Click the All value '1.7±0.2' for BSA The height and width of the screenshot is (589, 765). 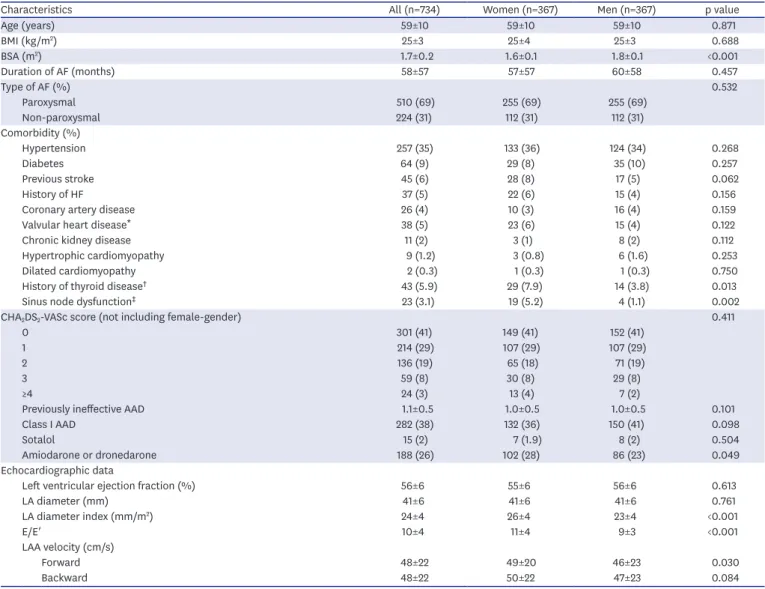click(417, 56)
